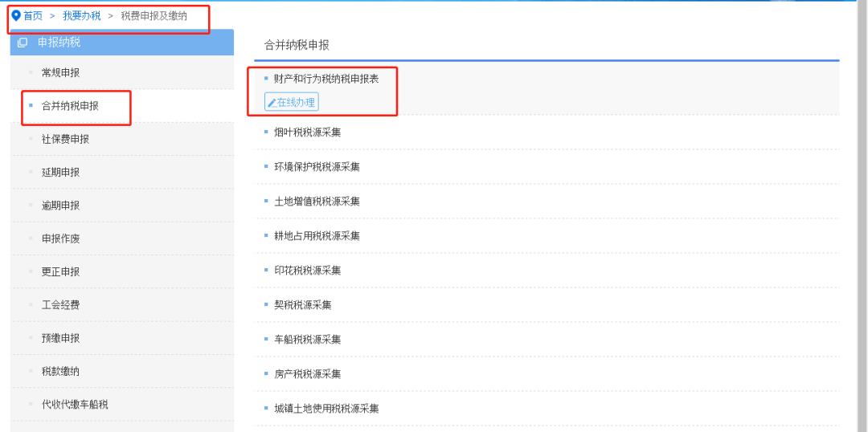
Task: Open 房产税税源采集 entry
Action: (307, 374)
